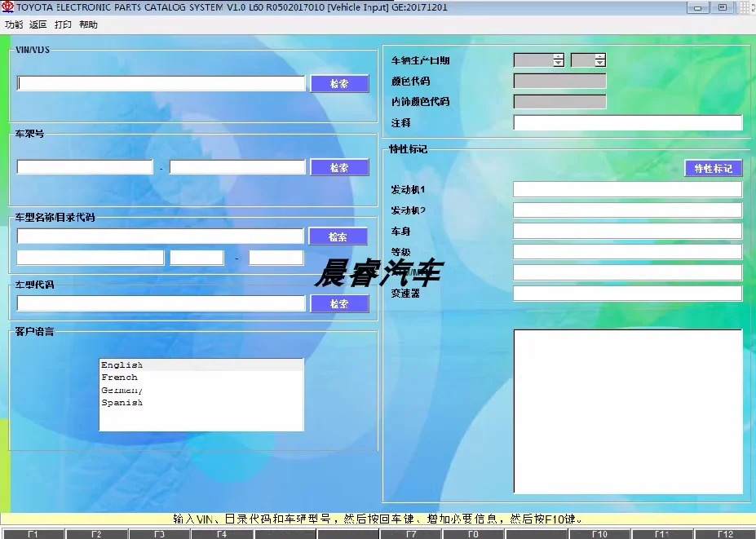Minimize the Toyota parts catalog window
Viewport: 756px width, 539px height.
697,7
